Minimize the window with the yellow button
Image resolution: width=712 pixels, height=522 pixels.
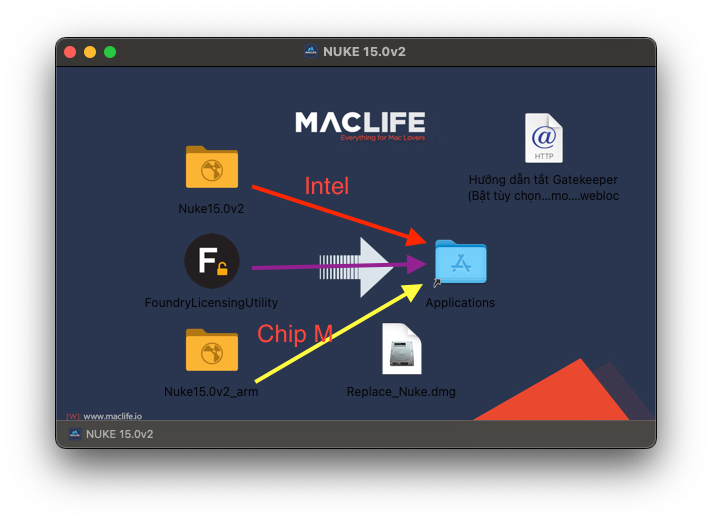pyautogui.click(x=90, y=52)
